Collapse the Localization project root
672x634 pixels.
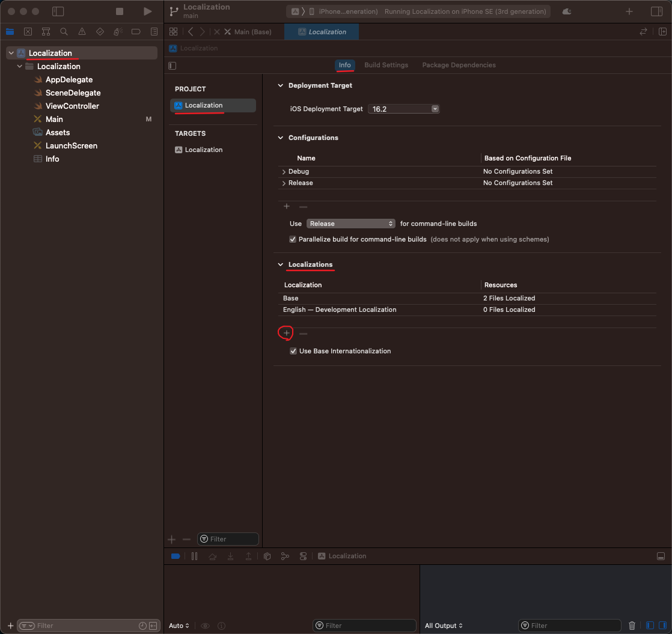tap(11, 53)
